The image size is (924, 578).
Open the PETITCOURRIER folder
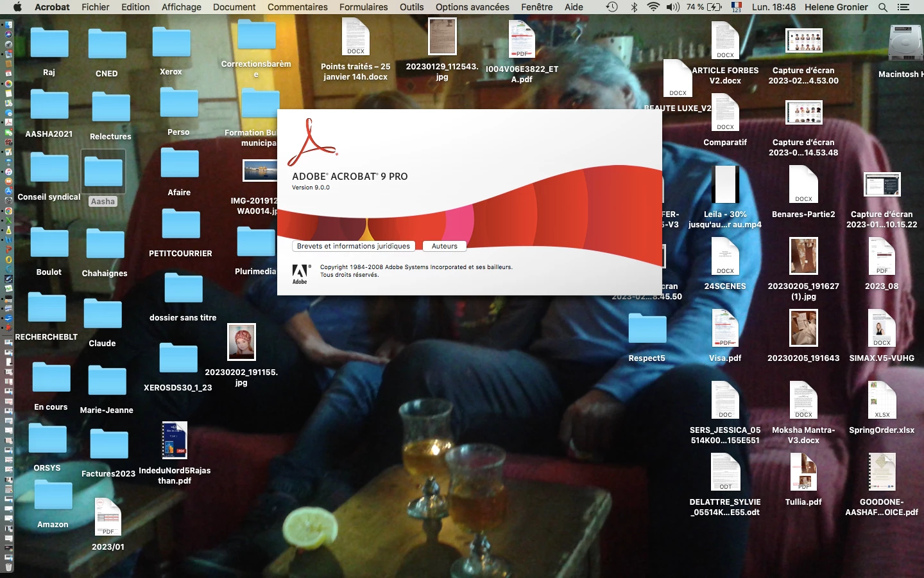coord(181,224)
